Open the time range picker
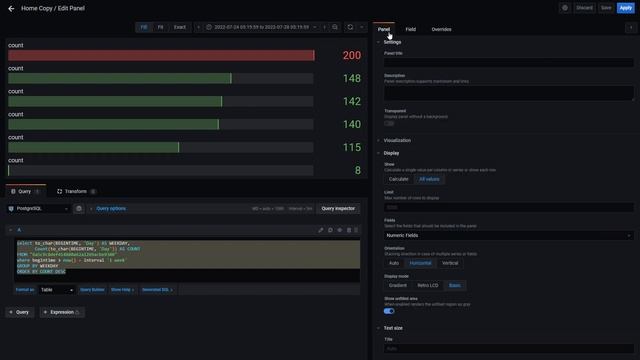 [261, 27]
